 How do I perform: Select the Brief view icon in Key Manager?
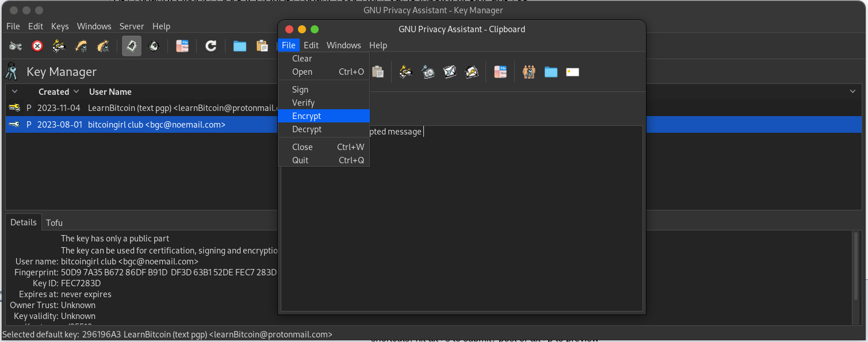pos(132,46)
